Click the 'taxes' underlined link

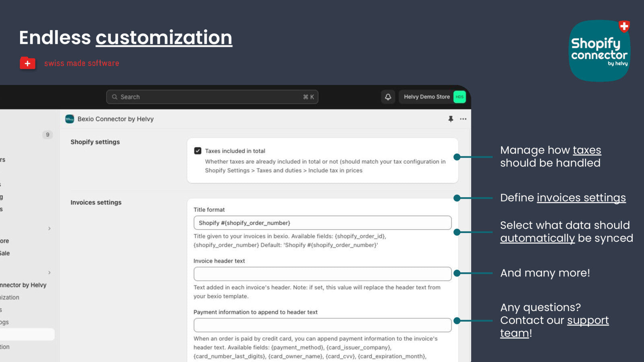[587, 150]
